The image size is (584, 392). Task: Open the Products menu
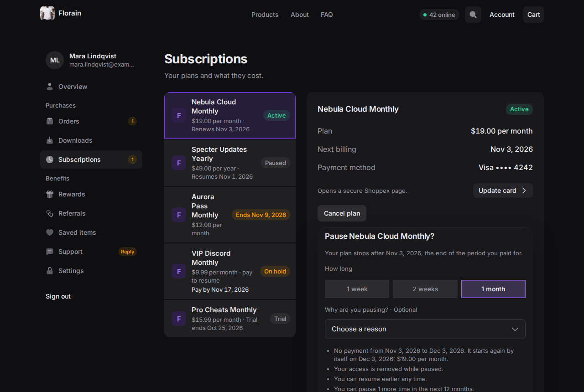click(x=265, y=15)
